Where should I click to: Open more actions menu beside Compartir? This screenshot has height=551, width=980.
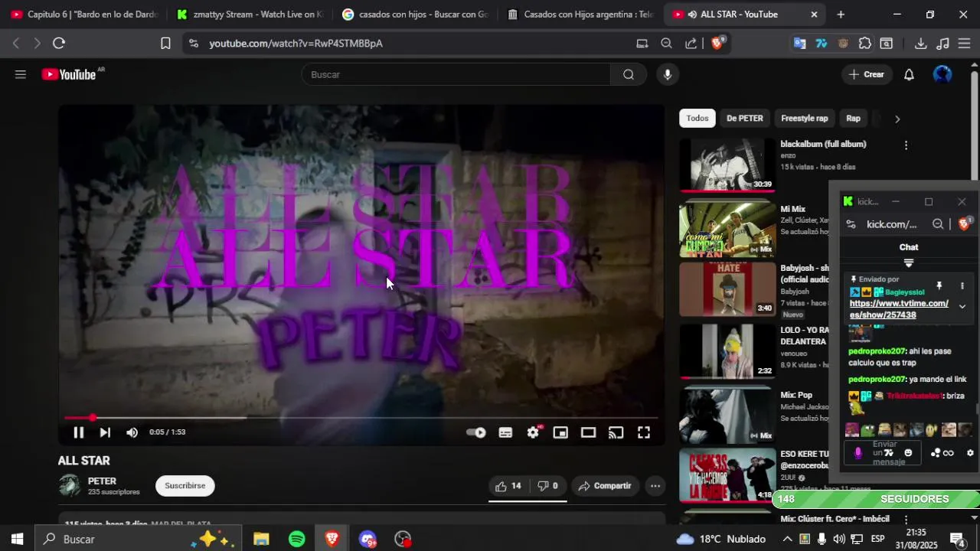[x=655, y=486]
